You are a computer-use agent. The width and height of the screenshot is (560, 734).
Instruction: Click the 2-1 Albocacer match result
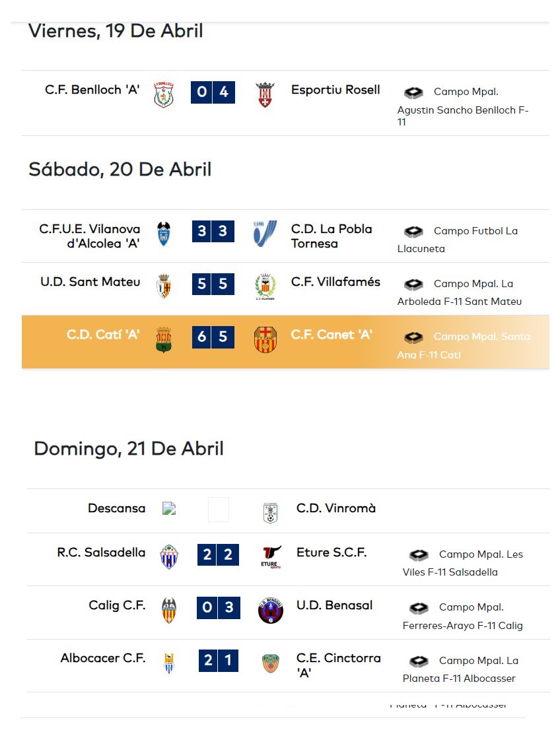218,661
